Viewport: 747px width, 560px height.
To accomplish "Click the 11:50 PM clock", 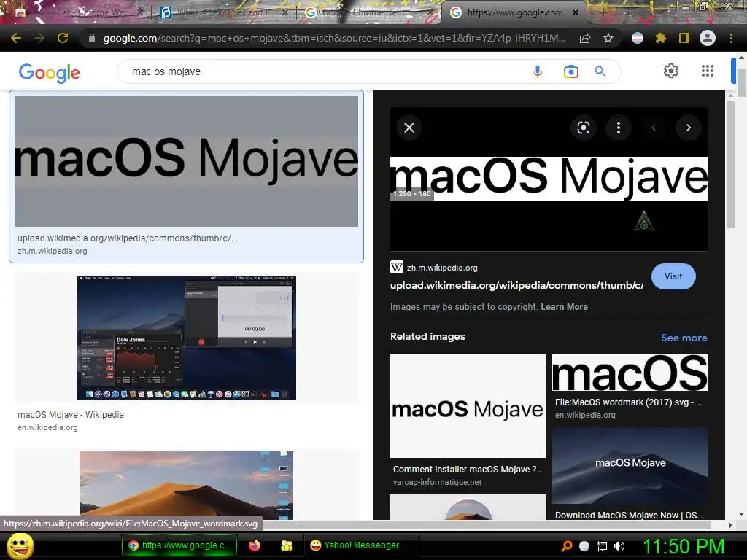I will click(x=684, y=546).
